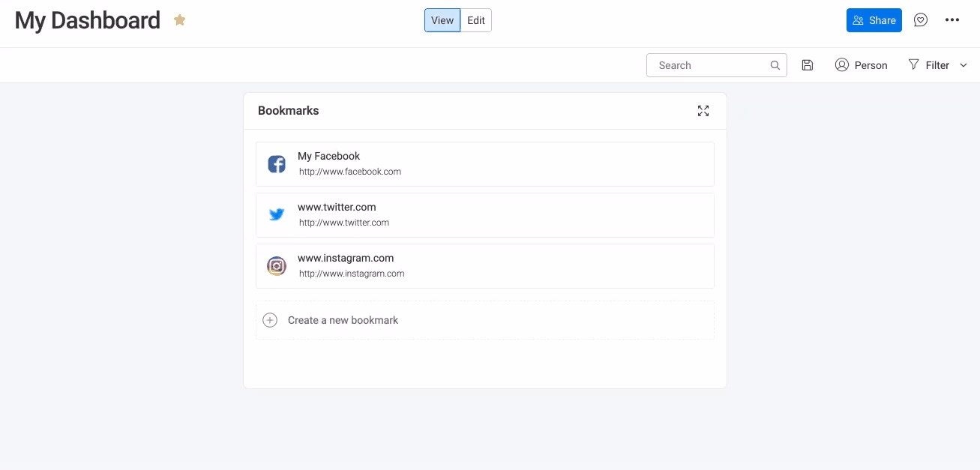Click into the Search field

[x=716, y=65]
